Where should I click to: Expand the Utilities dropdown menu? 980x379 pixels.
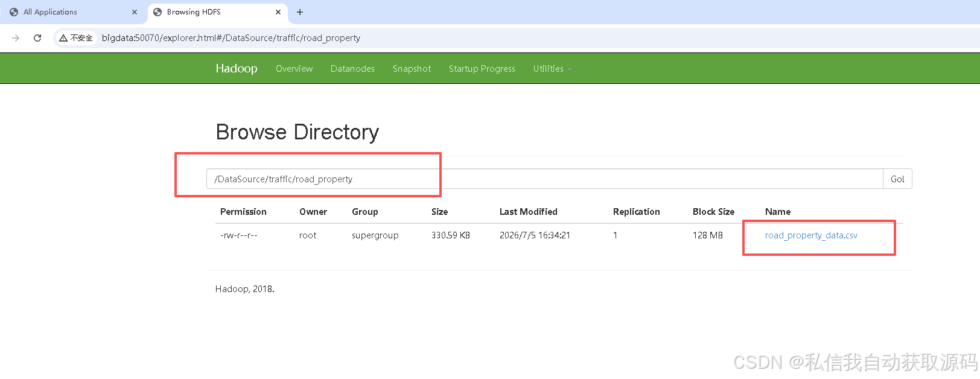click(x=552, y=69)
